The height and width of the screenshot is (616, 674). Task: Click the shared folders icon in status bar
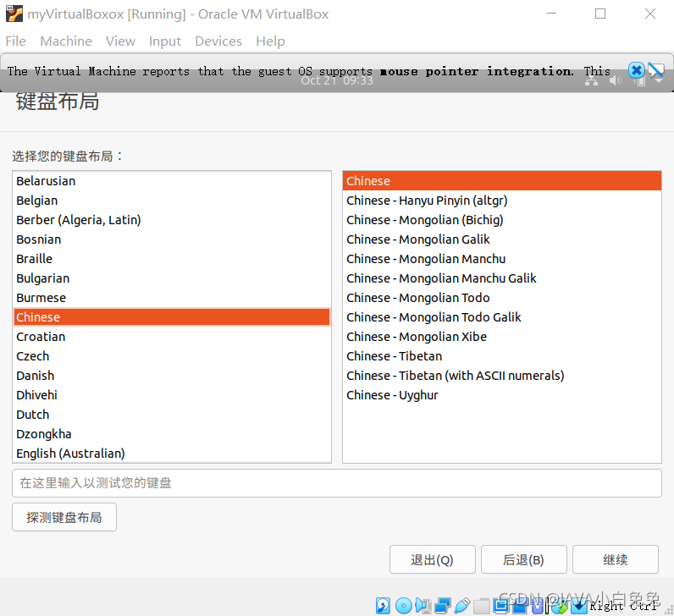coord(482,606)
